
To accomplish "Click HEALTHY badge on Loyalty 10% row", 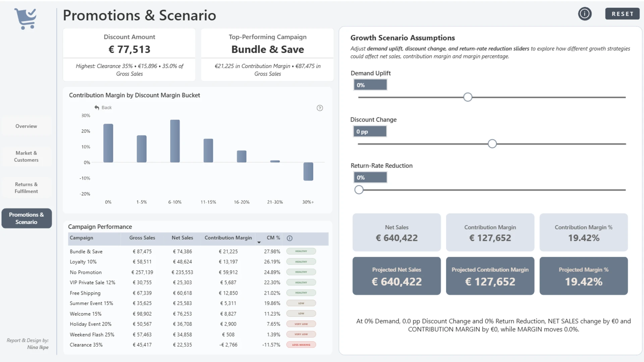I will pos(301,262).
